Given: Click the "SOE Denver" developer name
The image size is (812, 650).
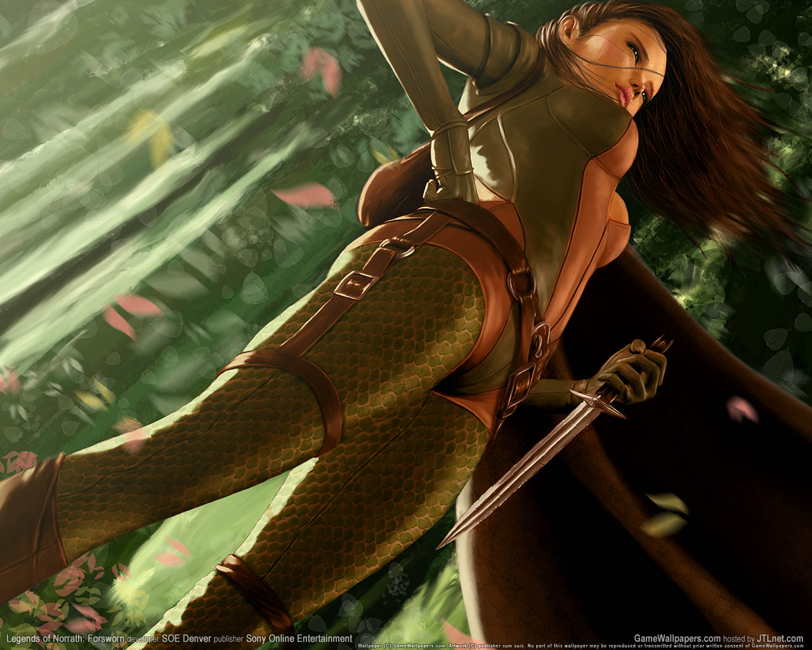Looking at the screenshot, I should point(186,639).
